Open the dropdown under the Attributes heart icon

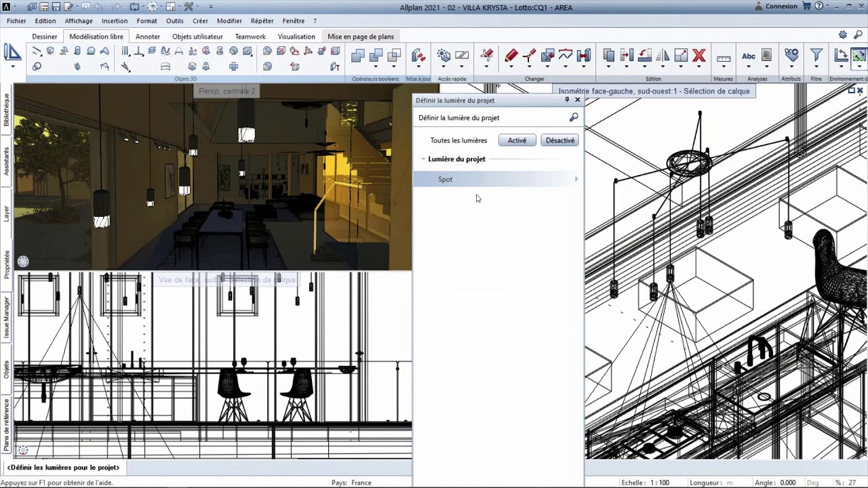791,67
